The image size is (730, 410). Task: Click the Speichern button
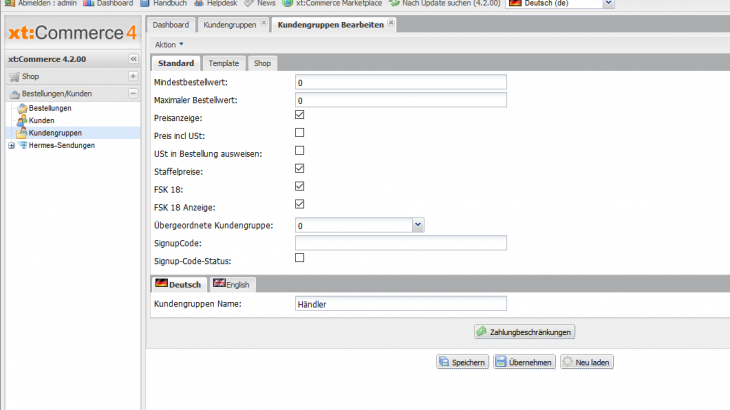point(462,362)
